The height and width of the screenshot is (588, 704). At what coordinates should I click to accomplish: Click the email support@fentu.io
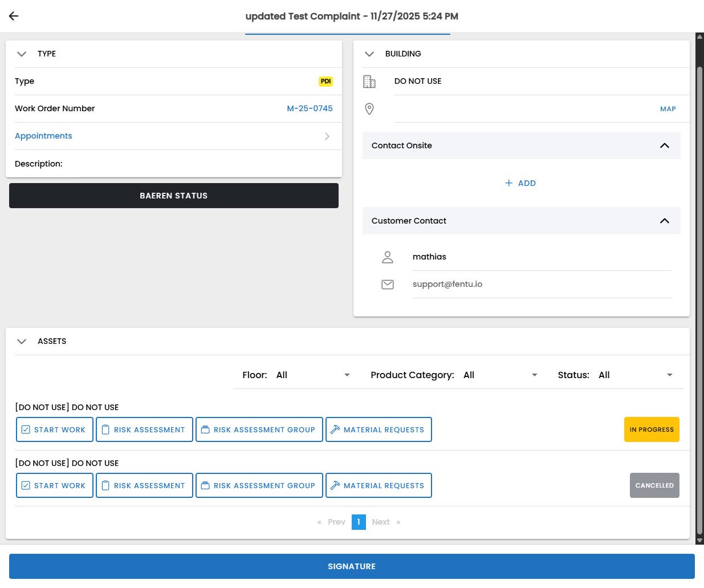click(447, 284)
